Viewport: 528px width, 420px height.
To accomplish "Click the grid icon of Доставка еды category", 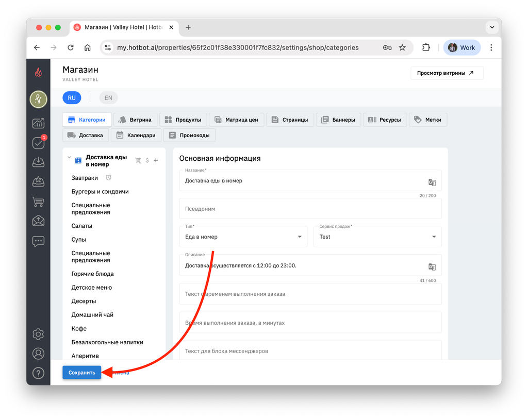I will [78, 161].
